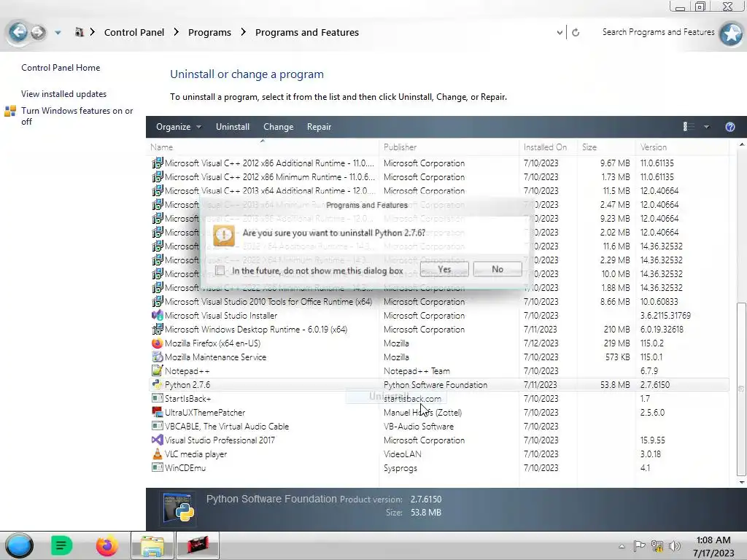The height and width of the screenshot is (560, 747).
Task: Open Control Panel Home
Action: 61,68
